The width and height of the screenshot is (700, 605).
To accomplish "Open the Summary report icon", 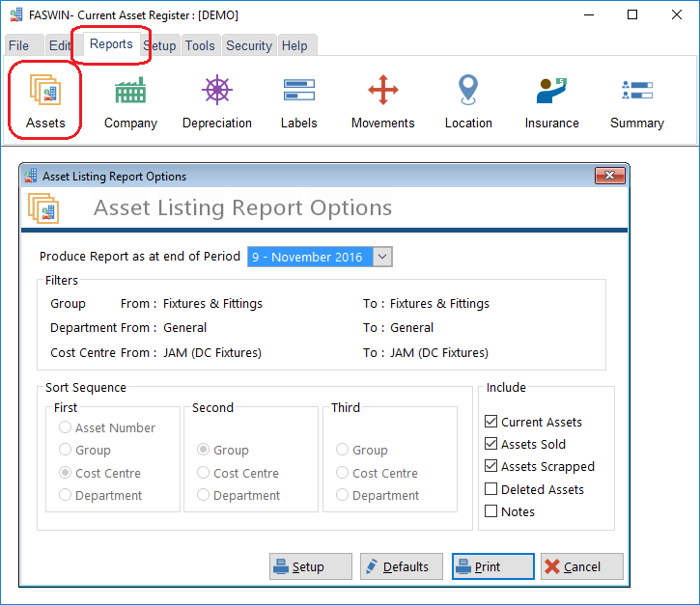I will pyautogui.click(x=637, y=103).
